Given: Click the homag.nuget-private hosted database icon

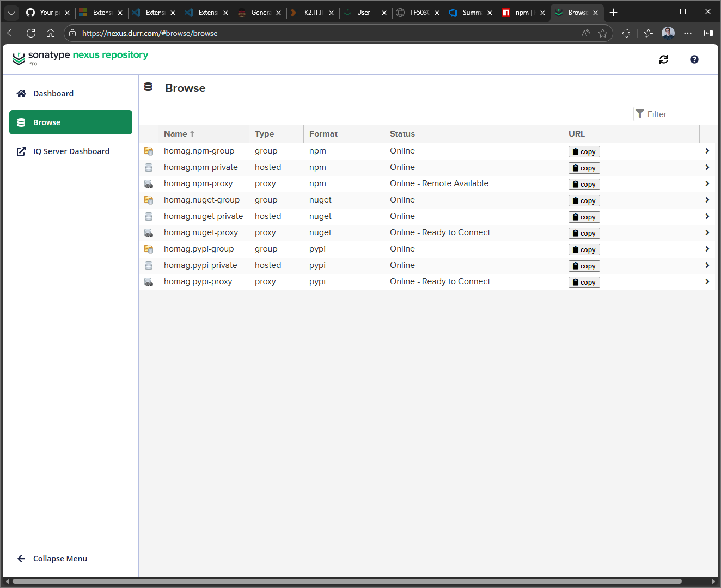Looking at the screenshot, I should click(149, 217).
